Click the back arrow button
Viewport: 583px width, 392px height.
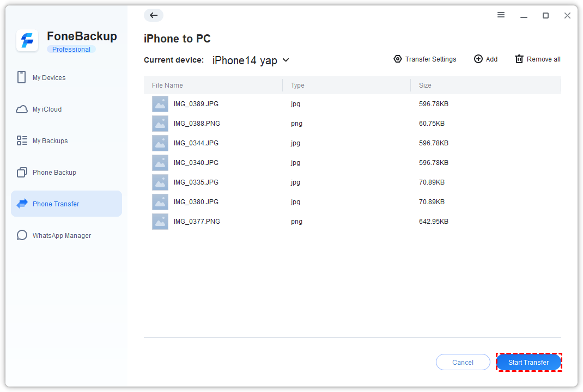[x=154, y=15]
